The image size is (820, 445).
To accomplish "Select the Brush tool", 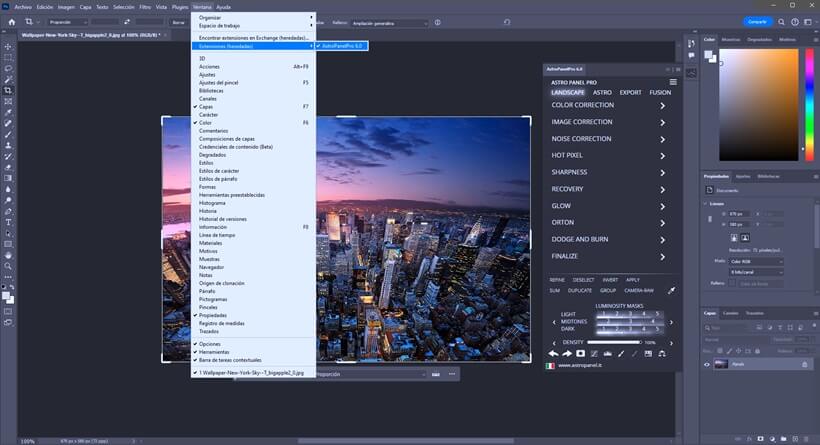I will coord(8,134).
